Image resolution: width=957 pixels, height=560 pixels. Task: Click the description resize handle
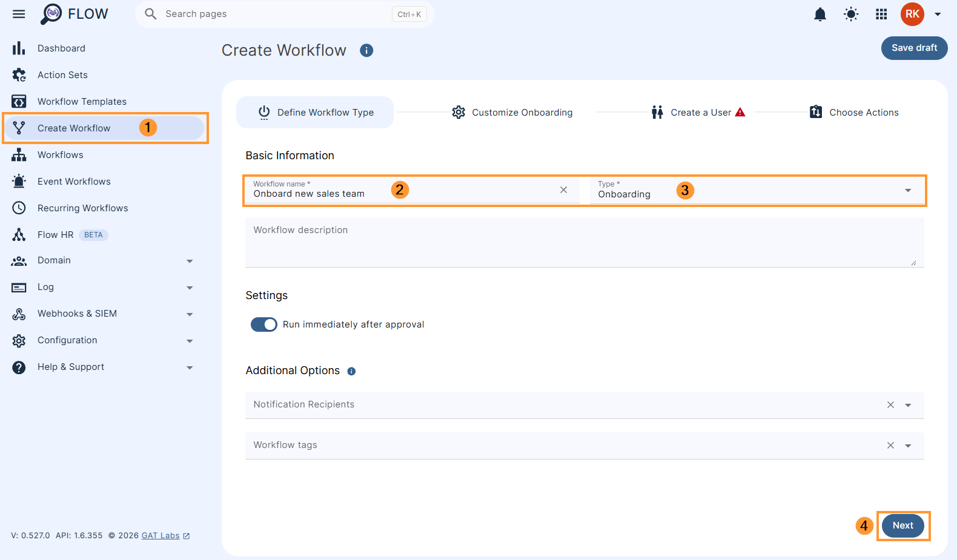(x=913, y=262)
